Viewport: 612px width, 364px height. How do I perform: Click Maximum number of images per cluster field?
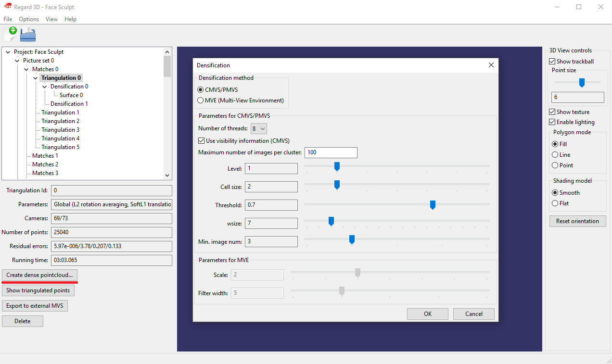[x=331, y=152]
